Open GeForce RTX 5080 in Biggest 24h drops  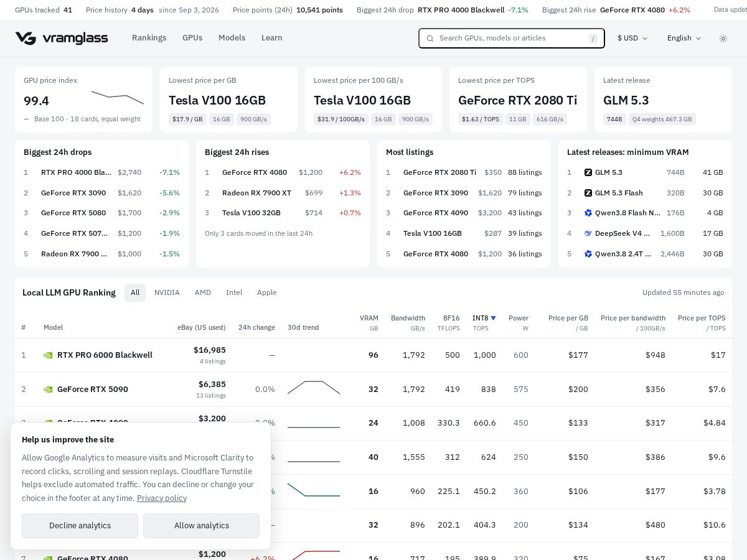pos(73,213)
